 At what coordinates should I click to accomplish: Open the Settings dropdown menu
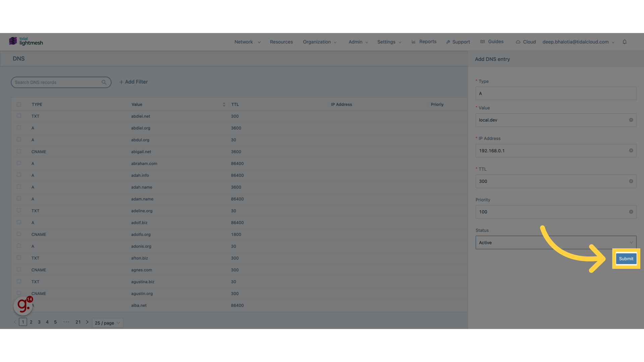pos(388,42)
